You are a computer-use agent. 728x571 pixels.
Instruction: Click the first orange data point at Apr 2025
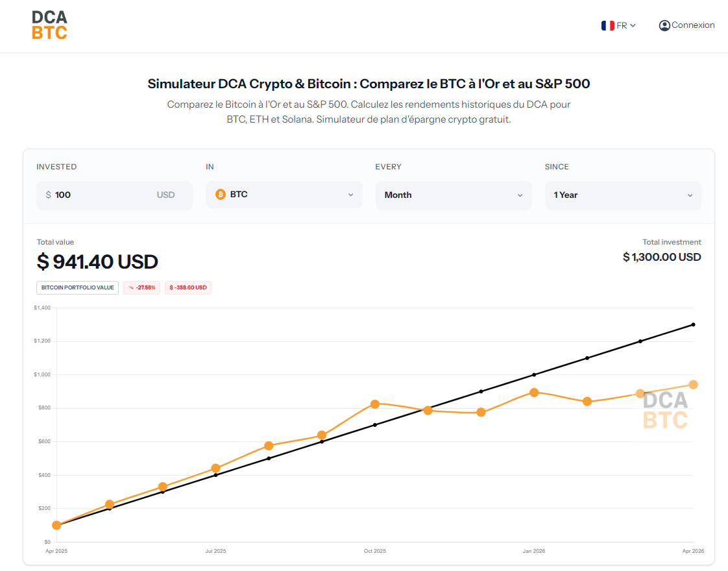pos(57,525)
